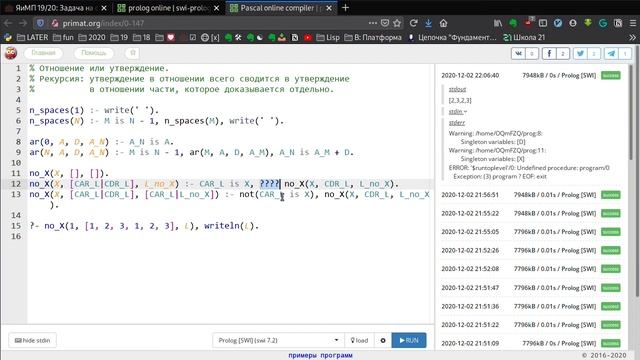The image size is (640, 360).
Task: Share via the VK button
Action: 525,53
